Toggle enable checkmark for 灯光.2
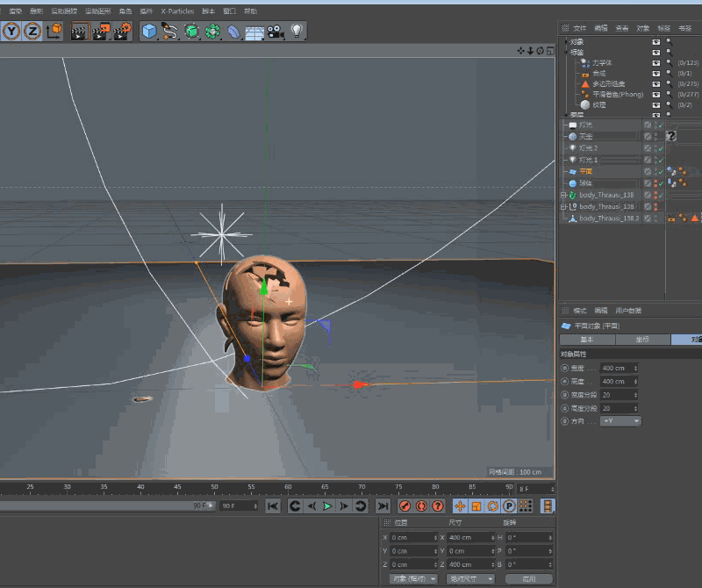Screen dimensions: 702x588 point(661,148)
